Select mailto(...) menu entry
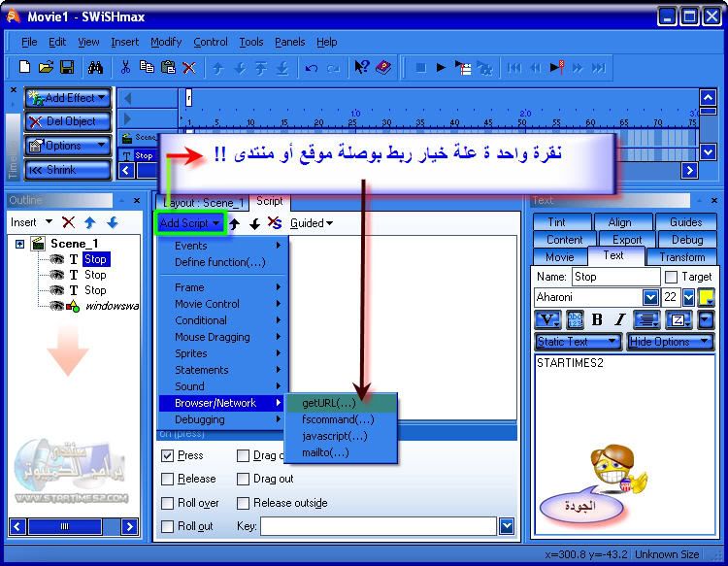 pyautogui.click(x=342, y=452)
